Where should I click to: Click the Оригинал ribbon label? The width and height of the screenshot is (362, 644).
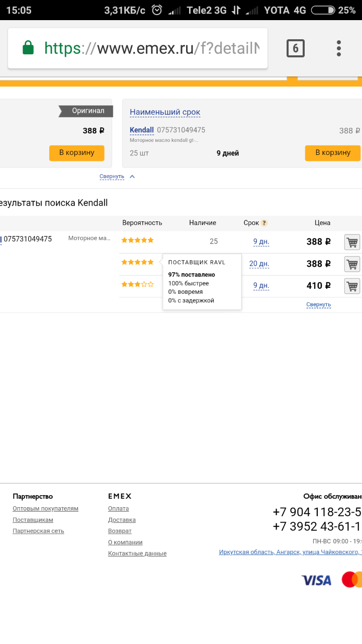tap(86, 111)
